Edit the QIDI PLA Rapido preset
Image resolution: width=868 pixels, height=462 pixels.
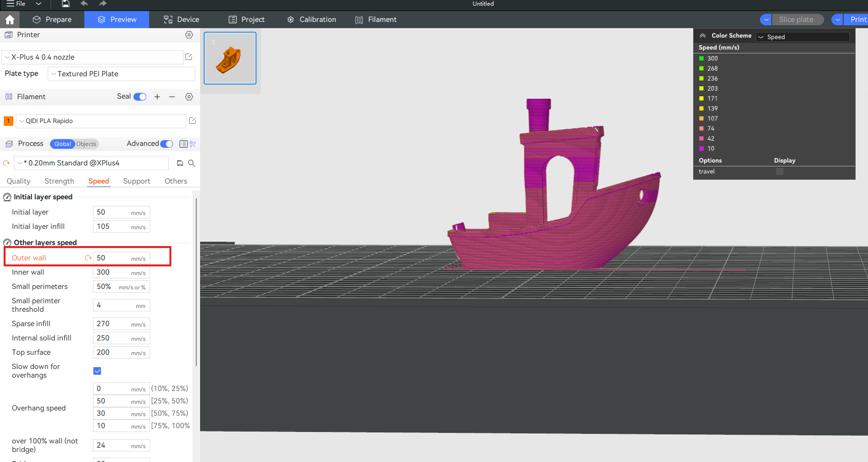192,121
